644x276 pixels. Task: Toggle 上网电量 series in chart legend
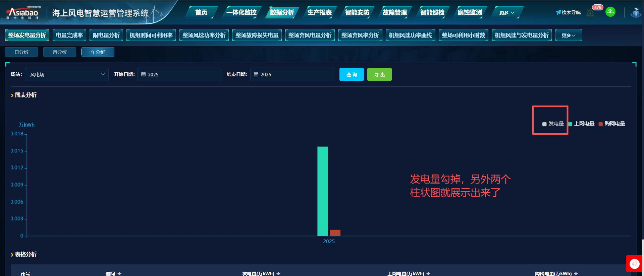tap(581, 124)
